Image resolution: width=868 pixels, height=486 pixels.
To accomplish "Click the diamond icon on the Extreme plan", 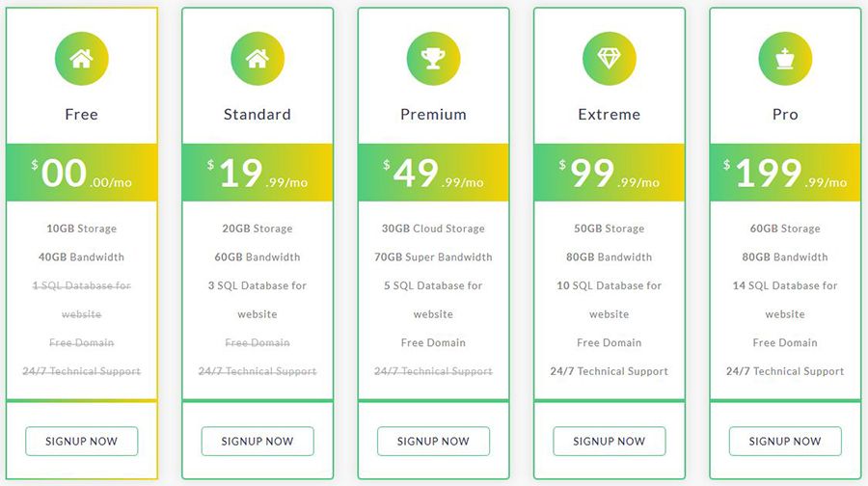I will point(610,58).
